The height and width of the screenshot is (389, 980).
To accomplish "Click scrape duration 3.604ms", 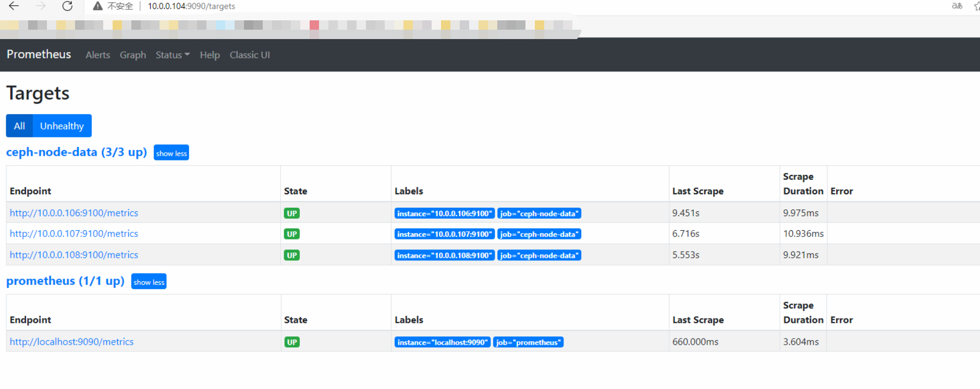I will pos(801,342).
